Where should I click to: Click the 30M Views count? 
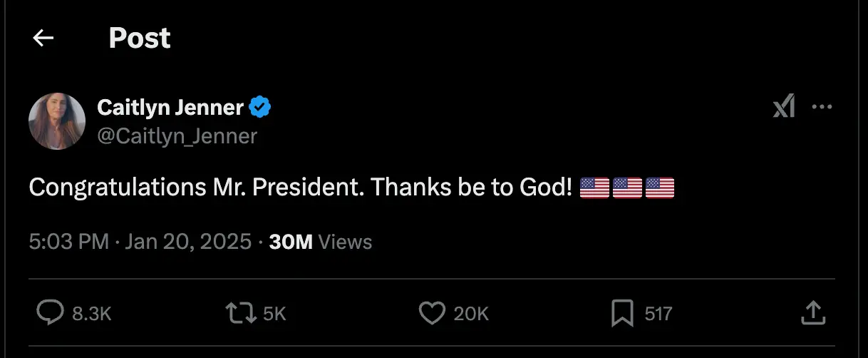point(321,242)
